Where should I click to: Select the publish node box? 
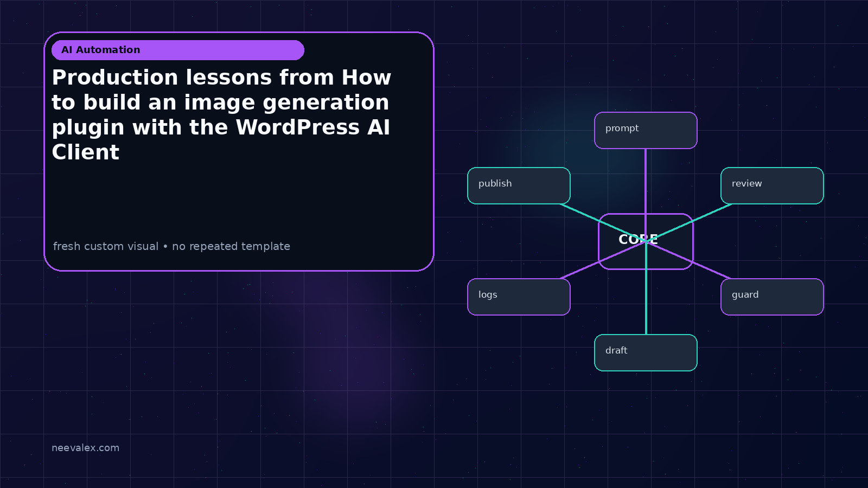[x=519, y=185]
